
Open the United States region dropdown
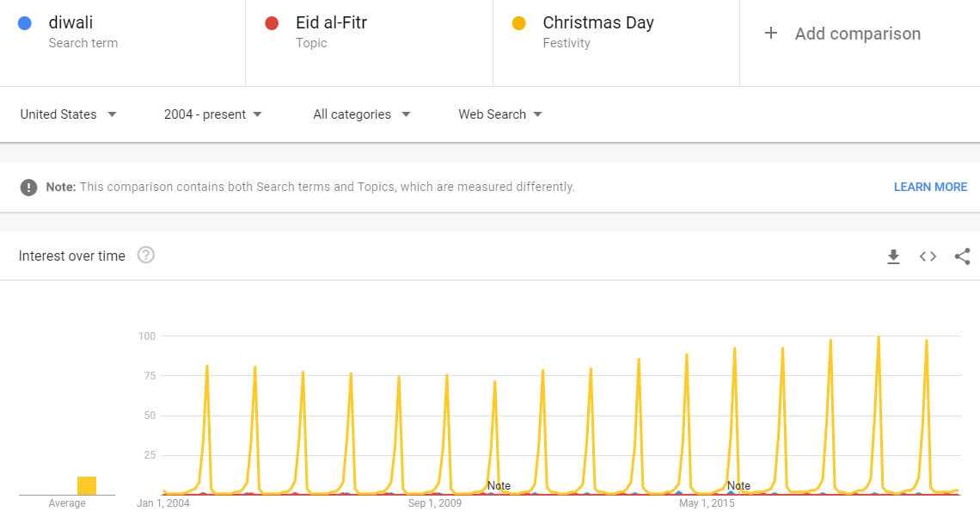coord(68,114)
